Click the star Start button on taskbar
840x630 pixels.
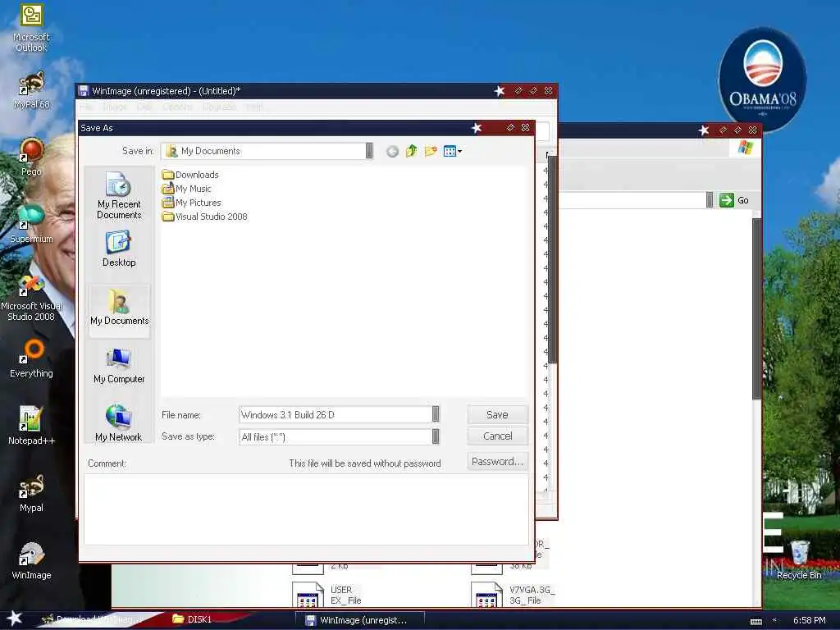pos(15,619)
